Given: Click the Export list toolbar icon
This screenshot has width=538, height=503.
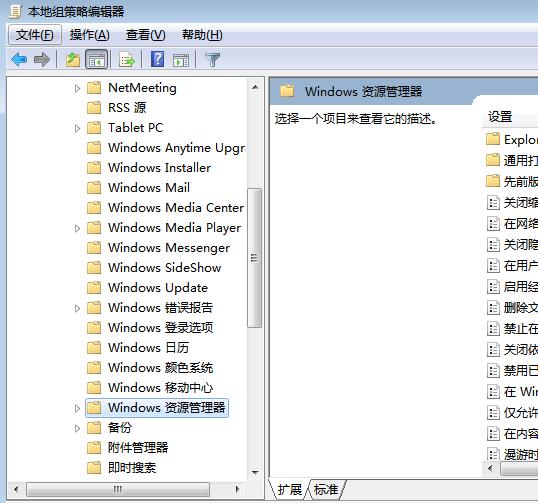Looking at the screenshot, I should (x=127, y=59).
